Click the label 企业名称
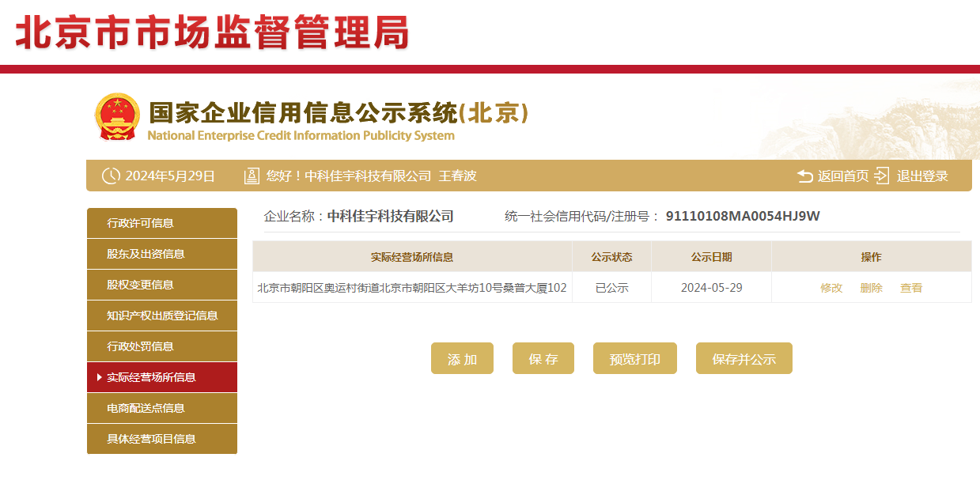Image resolution: width=980 pixels, height=480 pixels. 294,216
